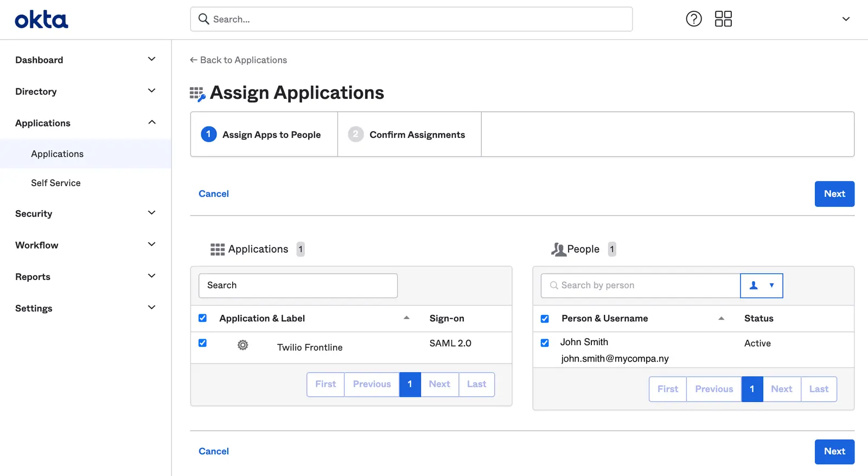This screenshot has height=476, width=868.
Task: Open the help question mark icon
Action: click(694, 19)
